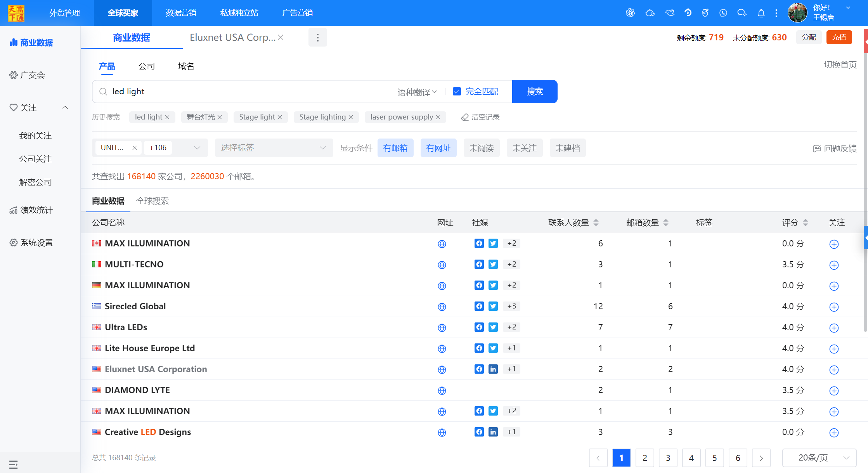
Task: Uncheck the 完全匹配 checkbox
Action: pos(457,92)
